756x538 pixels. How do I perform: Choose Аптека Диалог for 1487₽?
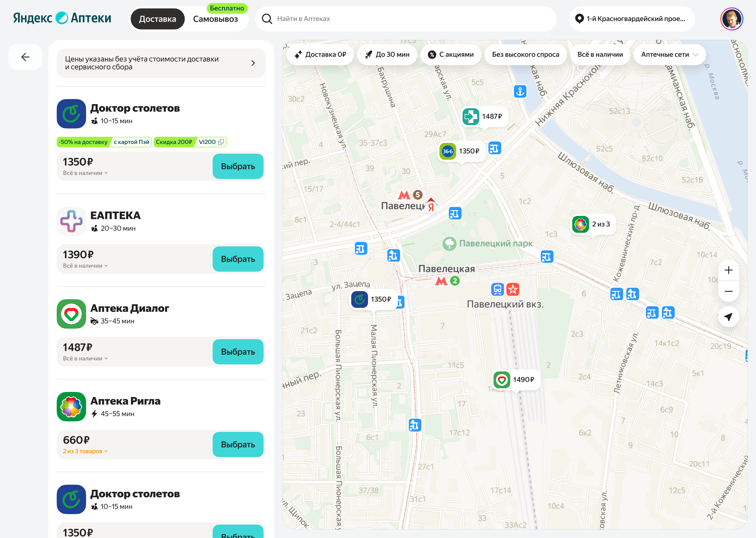[x=238, y=352]
